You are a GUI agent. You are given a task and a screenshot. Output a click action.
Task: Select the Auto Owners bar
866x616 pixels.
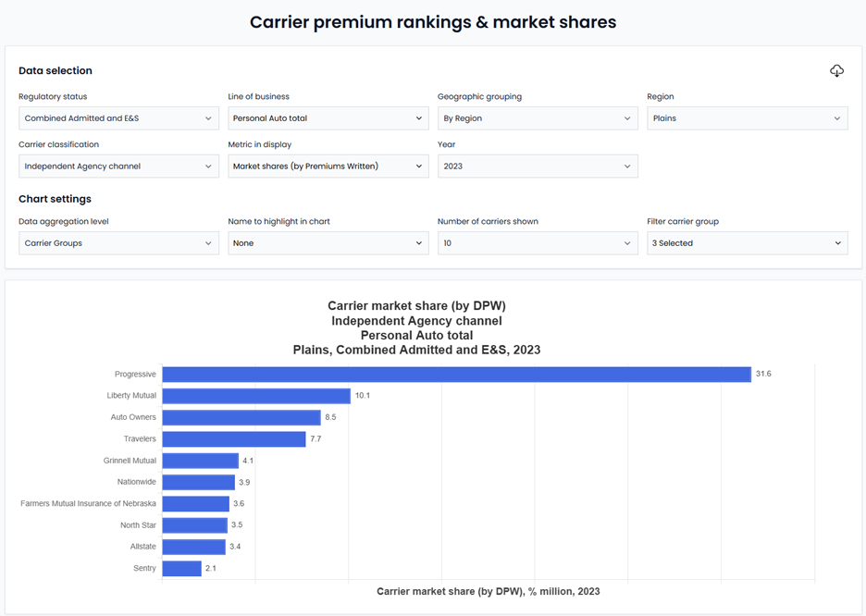241,417
